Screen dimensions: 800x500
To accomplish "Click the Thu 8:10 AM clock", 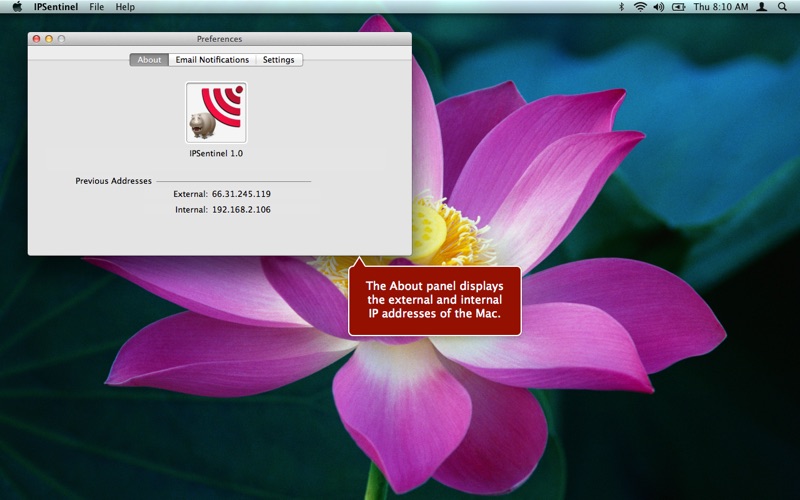I will 720,7.
